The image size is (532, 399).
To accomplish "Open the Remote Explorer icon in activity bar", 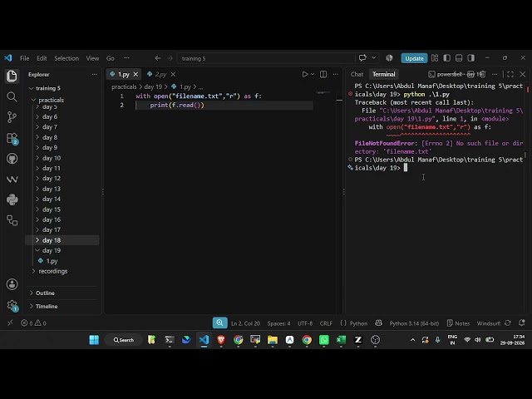I will click(12, 220).
